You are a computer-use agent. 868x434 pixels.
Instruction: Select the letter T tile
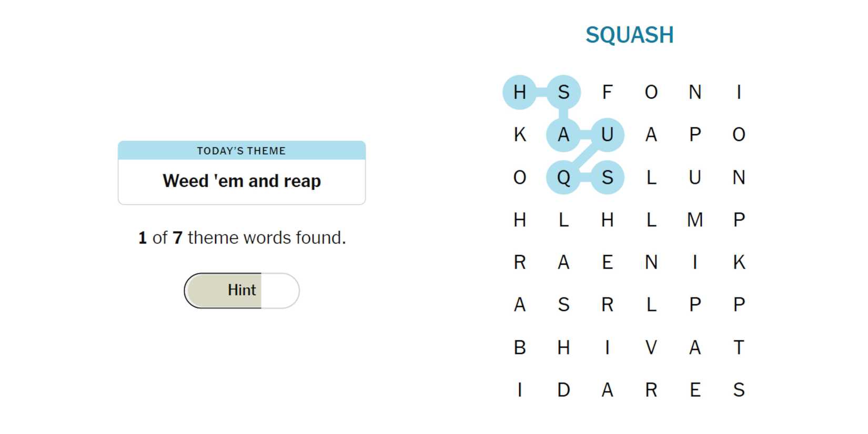(739, 348)
